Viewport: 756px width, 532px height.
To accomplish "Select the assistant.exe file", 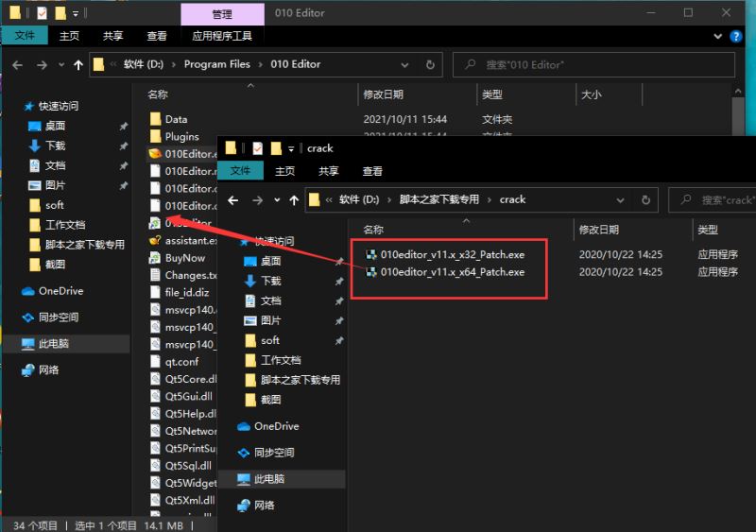I will click(x=182, y=241).
